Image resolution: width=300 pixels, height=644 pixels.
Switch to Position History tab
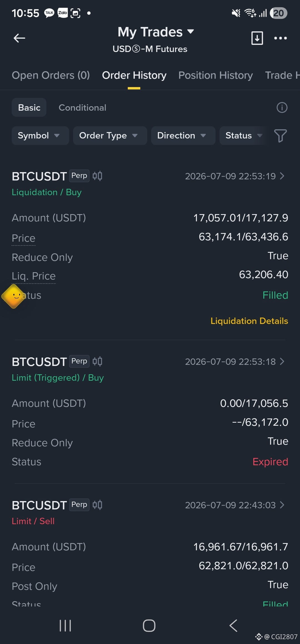(x=216, y=75)
